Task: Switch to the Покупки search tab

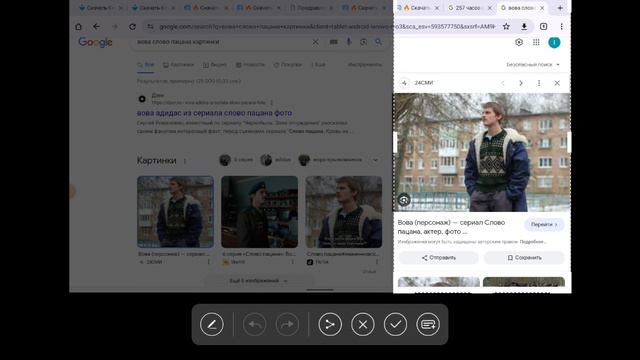Action: [287, 65]
